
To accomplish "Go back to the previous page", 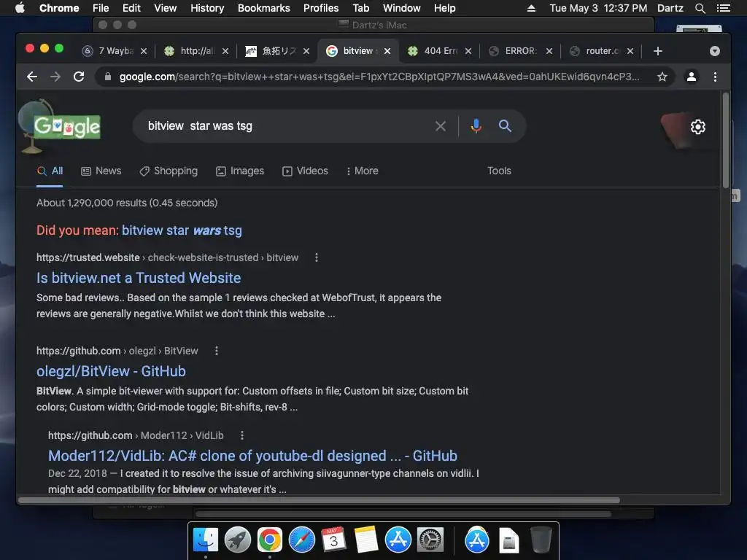I will pyautogui.click(x=32, y=77).
